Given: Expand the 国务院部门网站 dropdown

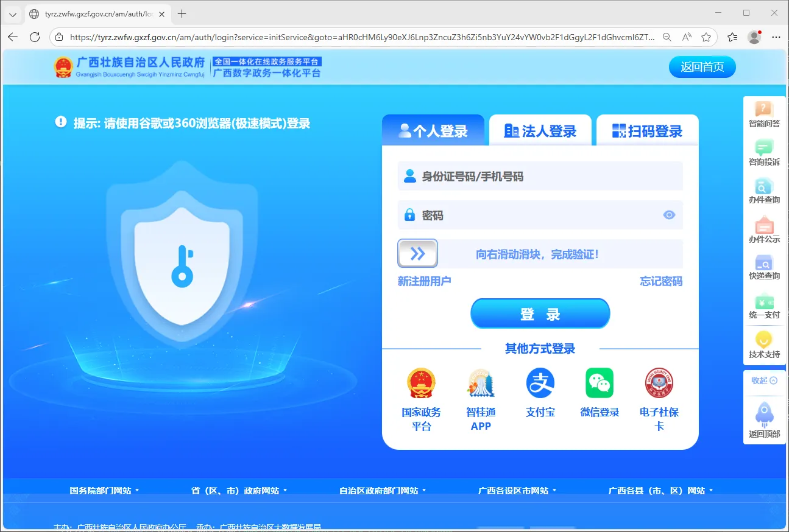Looking at the screenshot, I should click(x=104, y=490).
